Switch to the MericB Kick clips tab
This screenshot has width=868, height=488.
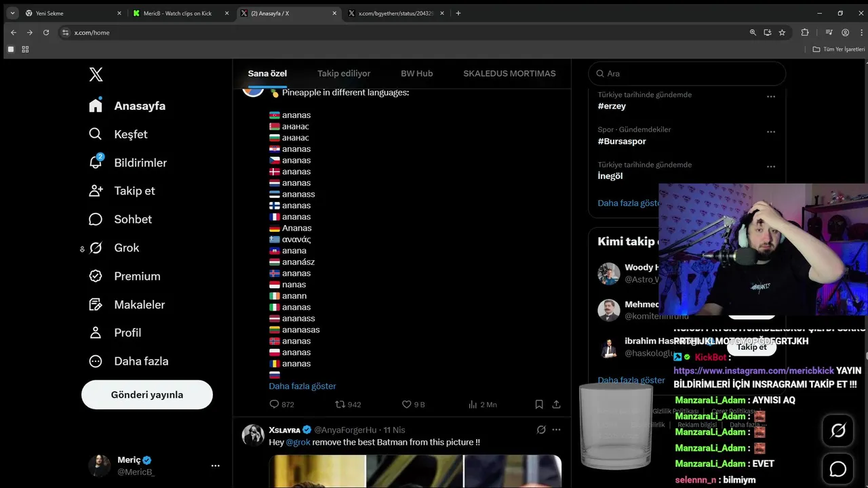click(x=181, y=13)
